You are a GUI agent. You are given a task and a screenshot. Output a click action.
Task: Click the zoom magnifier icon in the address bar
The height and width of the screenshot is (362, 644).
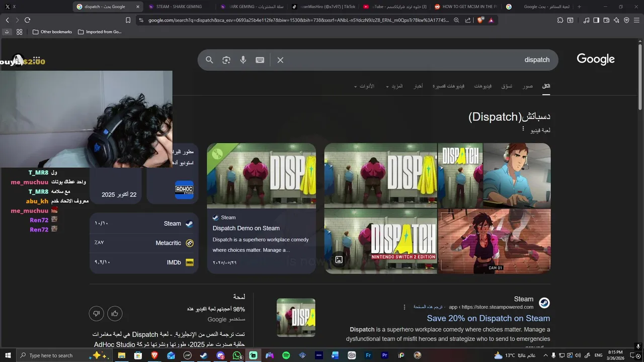tap(456, 20)
